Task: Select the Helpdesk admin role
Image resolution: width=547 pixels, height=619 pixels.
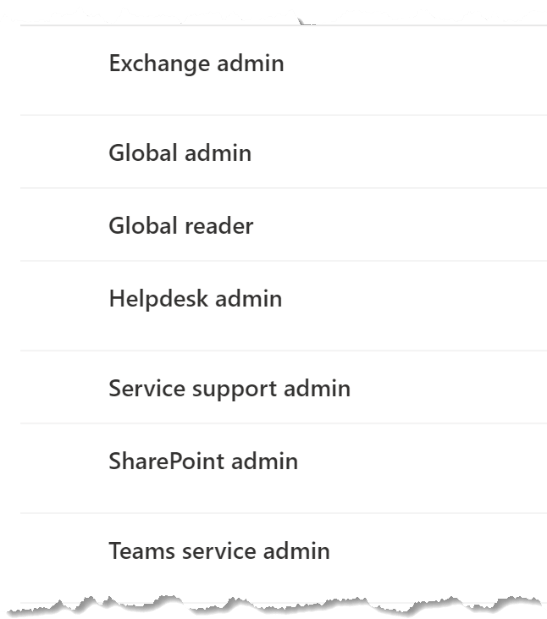Action: coord(195,298)
